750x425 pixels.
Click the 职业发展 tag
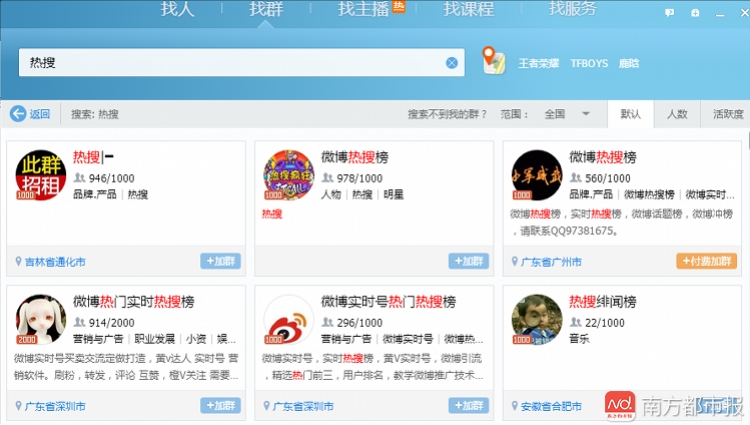pos(154,338)
